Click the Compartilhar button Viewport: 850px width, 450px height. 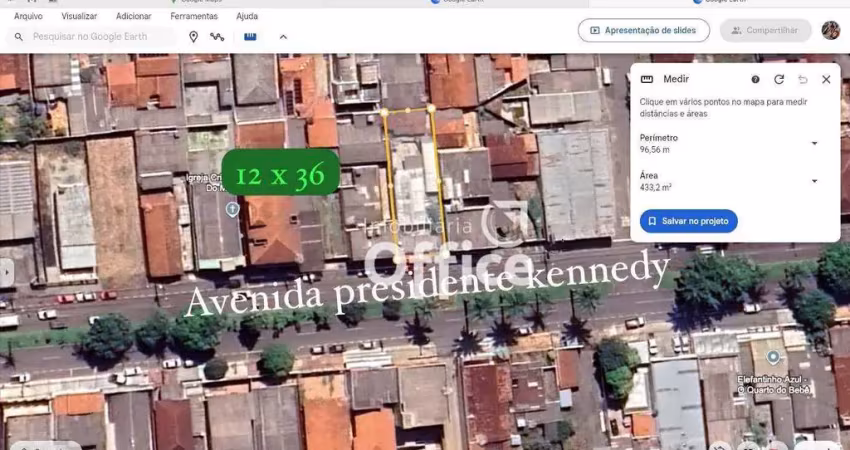coord(765,30)
